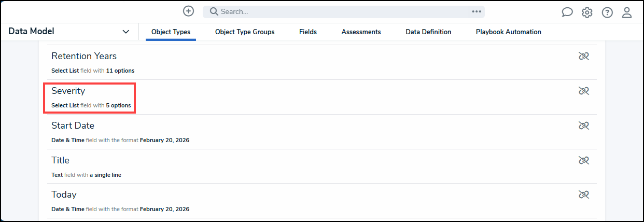Click the help question mark icon

607,12
